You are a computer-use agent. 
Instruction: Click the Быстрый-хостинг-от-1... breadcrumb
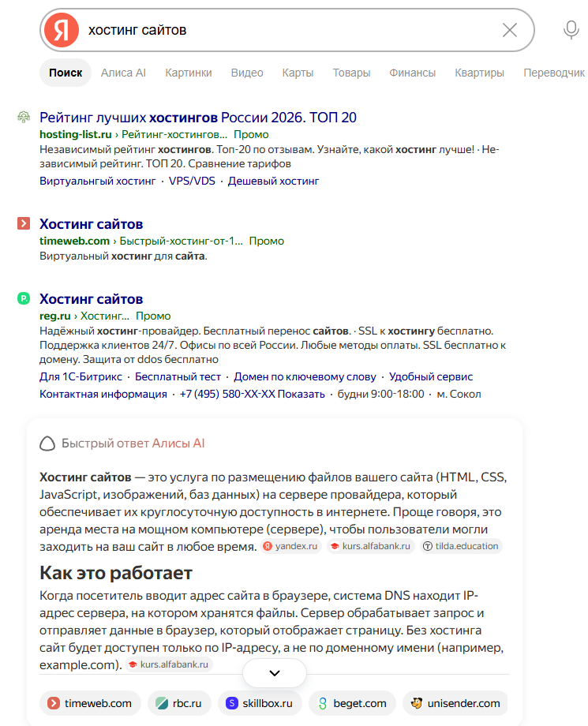[181, 241]
